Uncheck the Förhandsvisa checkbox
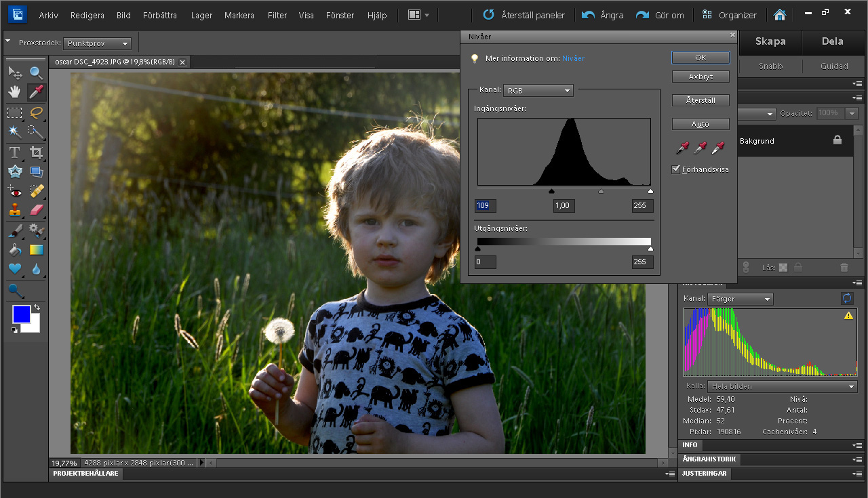Viewport: 868px width, 498px height. [676, 169]
